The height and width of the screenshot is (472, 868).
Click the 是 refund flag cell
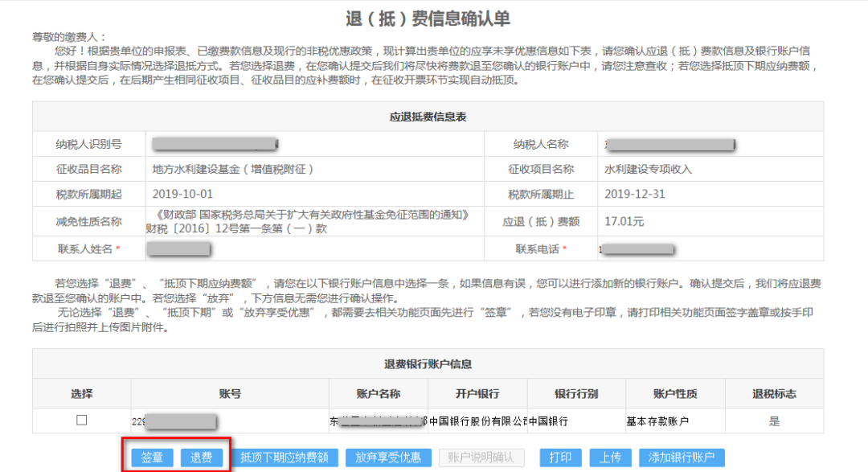[774, 421]
